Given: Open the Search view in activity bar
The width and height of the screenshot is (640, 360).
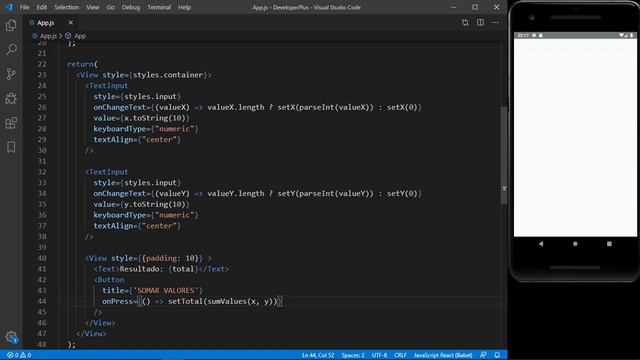Looking at the screenshot, I should tap(11, 49).
